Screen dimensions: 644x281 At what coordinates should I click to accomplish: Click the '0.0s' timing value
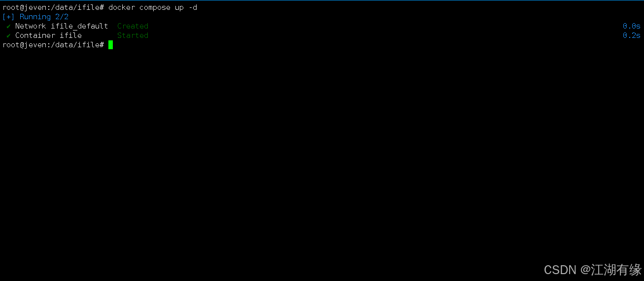coord(632,26)
